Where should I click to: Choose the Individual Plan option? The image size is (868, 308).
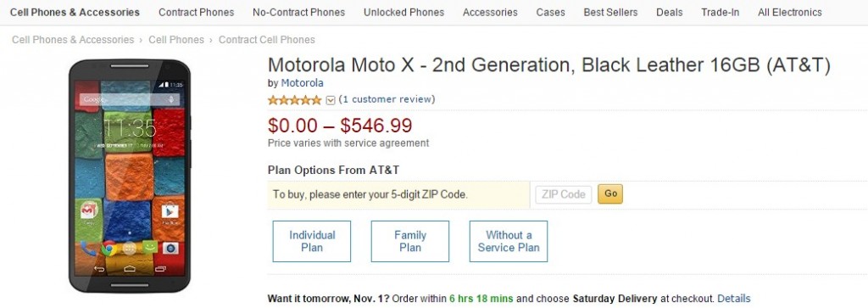pyautogui.click(x=312, y=242)
